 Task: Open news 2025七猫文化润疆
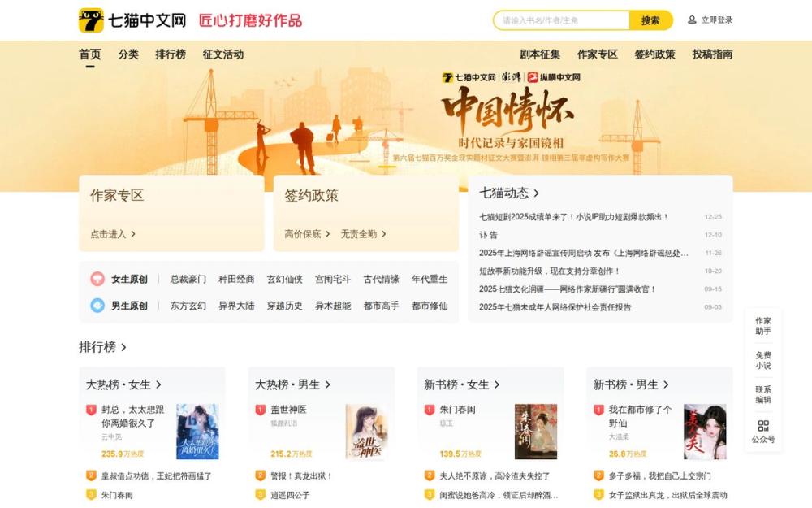(568, 289)
